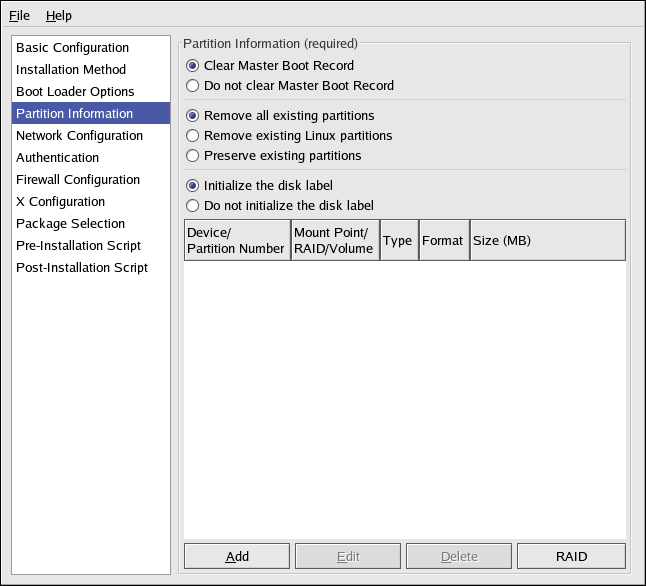Open Package Selection section
The height and width of the screenshot is (586, 646).
point(70,223)
